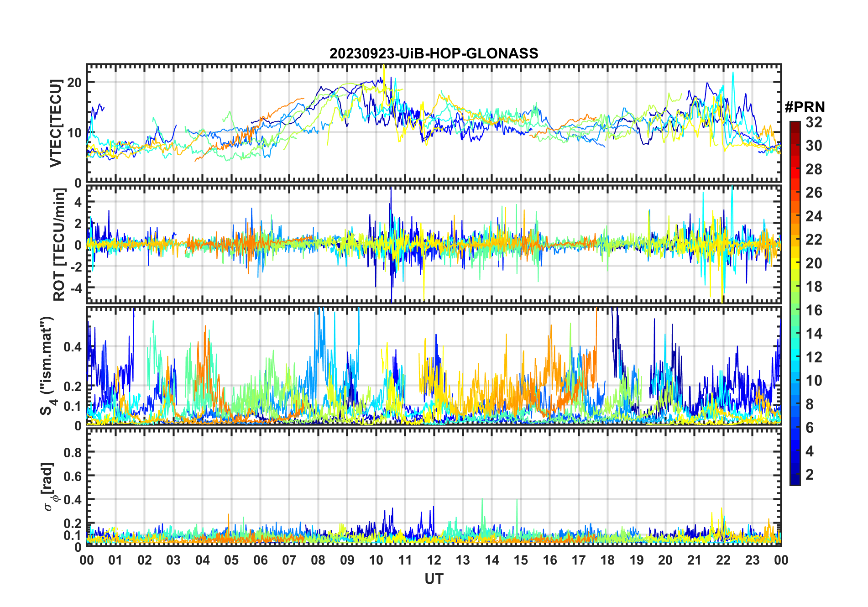
Task: Click x-axis hour tick label 17
Action: pyautogui.click(x=579, y=560)
